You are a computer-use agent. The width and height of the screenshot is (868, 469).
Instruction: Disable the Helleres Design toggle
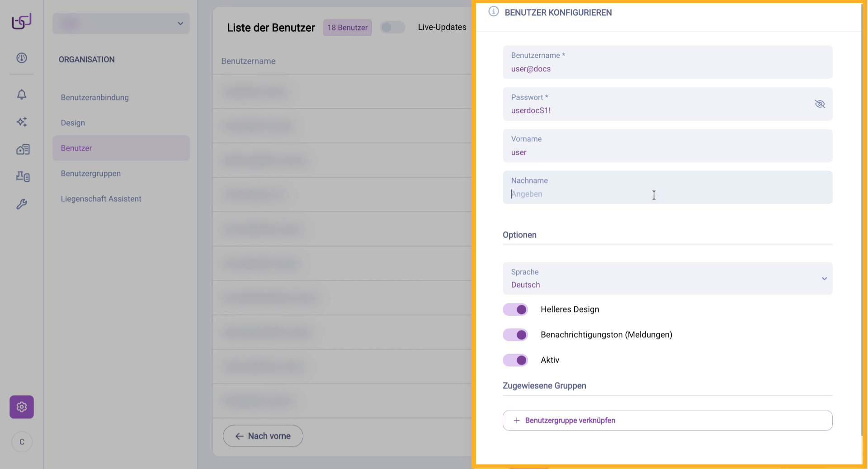click(515, 309)
